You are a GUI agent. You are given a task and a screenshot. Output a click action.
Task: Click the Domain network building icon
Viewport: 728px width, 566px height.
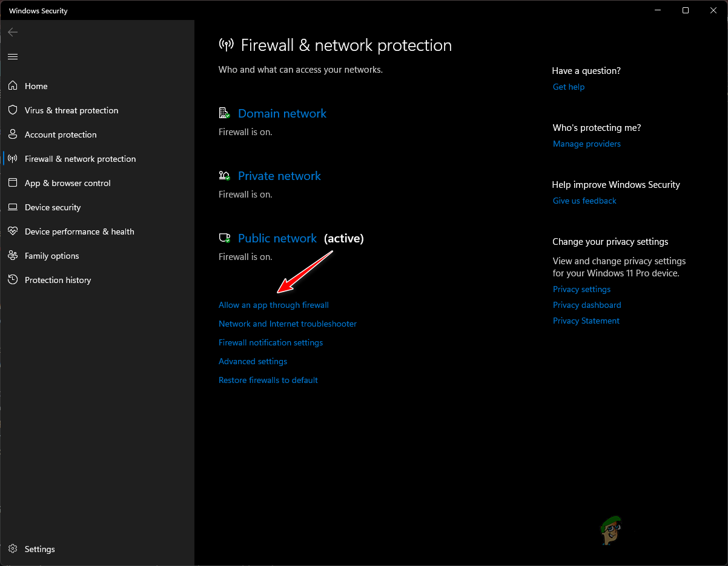[x=224, y=113]
